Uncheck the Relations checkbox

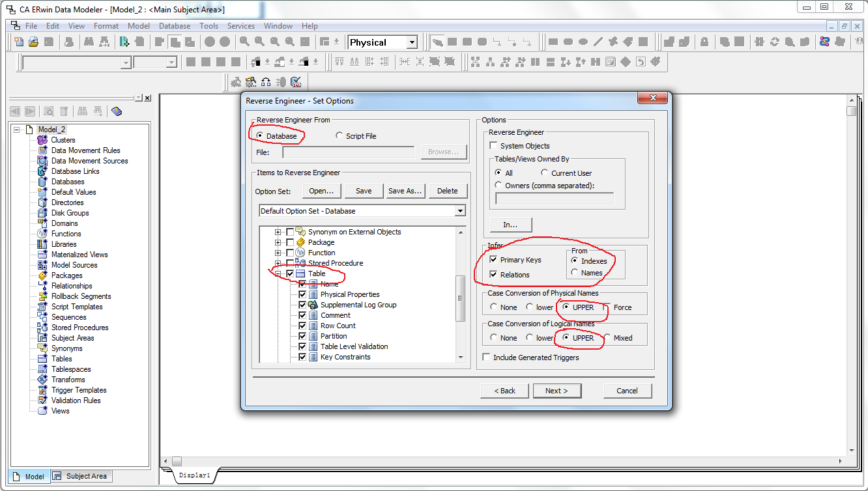point(493,275)
